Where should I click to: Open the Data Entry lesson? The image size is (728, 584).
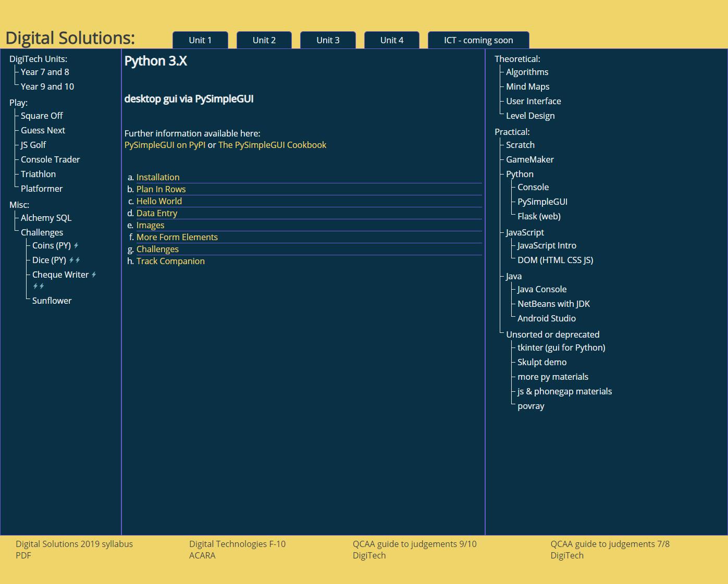tap(157, 213)
